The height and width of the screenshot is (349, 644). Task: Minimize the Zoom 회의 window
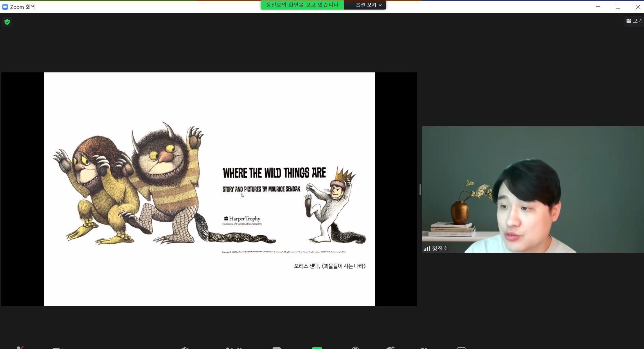pos(598,7)
